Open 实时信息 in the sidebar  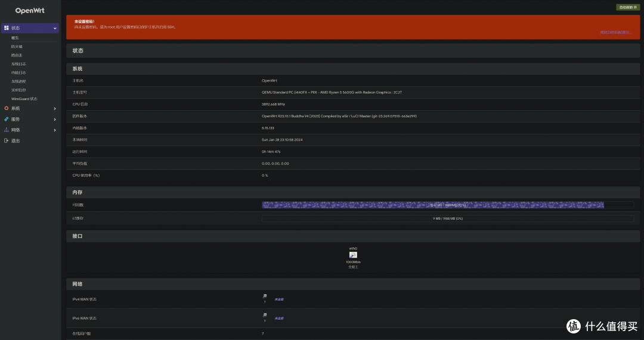pyautogui.click(x=18, y=90)
